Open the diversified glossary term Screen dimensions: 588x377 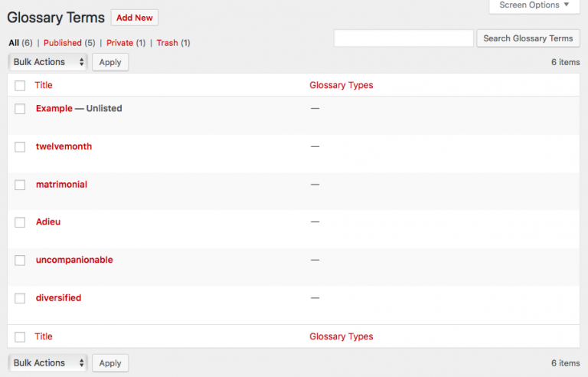pos(58,297)
